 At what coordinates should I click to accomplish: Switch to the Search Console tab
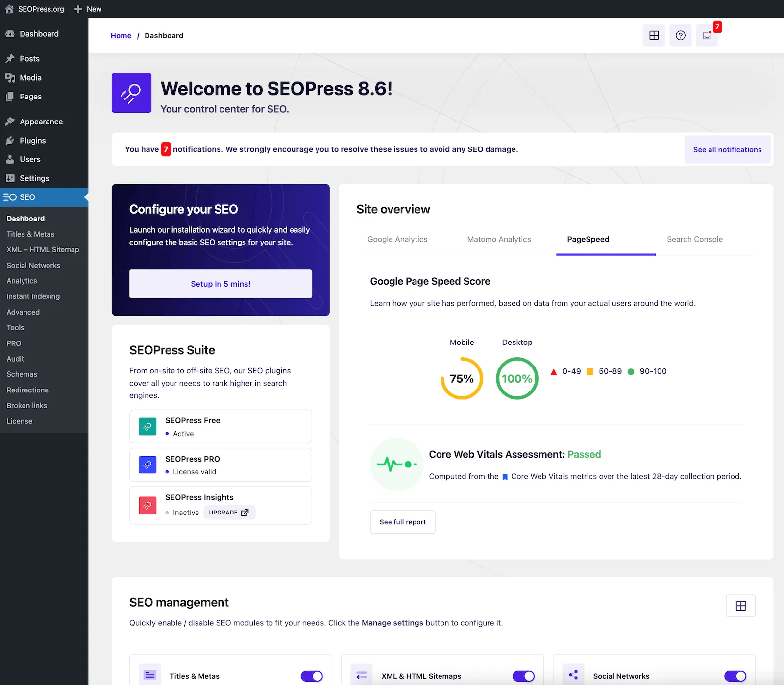coord(694,239)
